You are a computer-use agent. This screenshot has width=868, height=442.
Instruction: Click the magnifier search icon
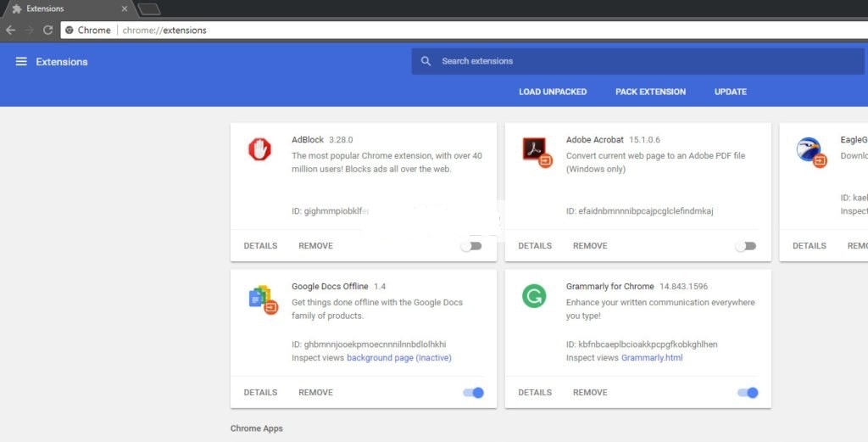(x=426, y=61)
